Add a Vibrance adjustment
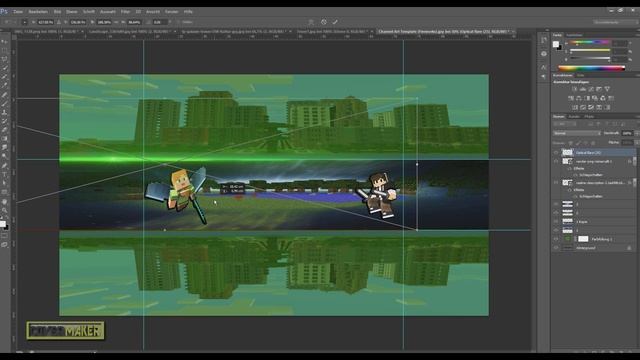Screen dimensions: 640x360 tap(607, 89)
